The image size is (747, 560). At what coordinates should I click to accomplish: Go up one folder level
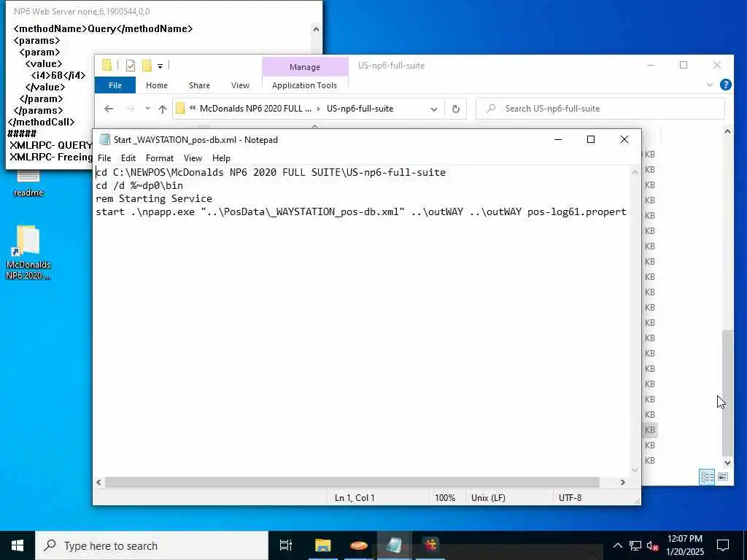pos(163,109)
